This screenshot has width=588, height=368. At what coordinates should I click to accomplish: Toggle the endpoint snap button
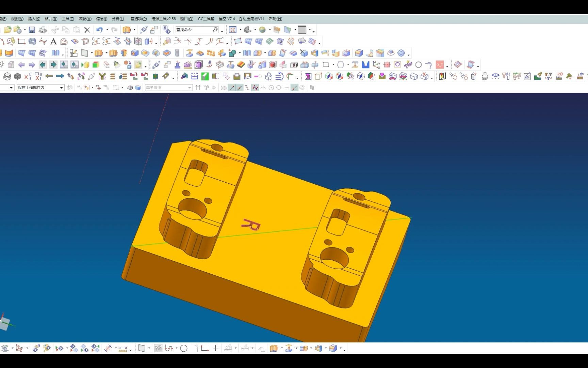(232, 88)
